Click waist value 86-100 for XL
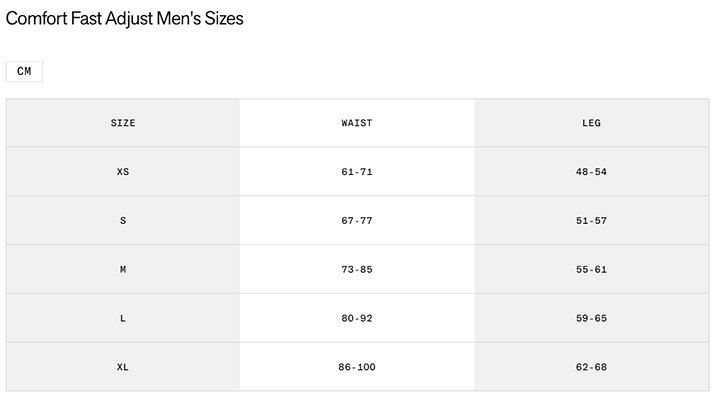The image size is (720, 406). (357, 367)
